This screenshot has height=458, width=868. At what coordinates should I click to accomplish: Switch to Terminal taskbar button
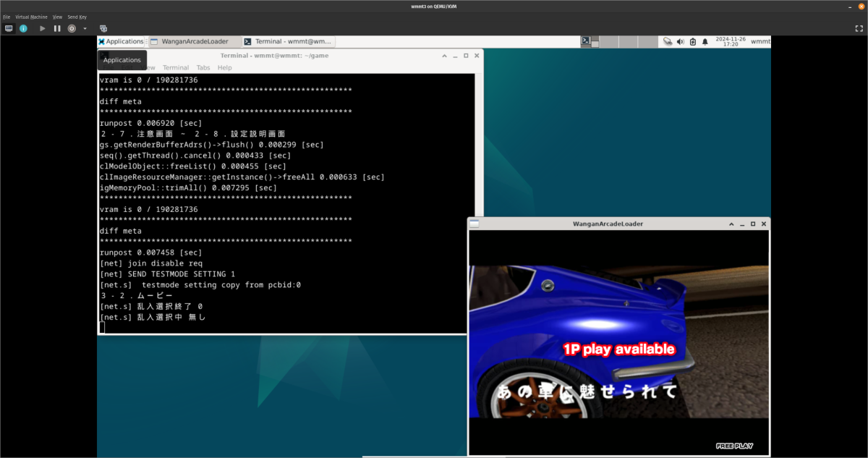point(288,41)
